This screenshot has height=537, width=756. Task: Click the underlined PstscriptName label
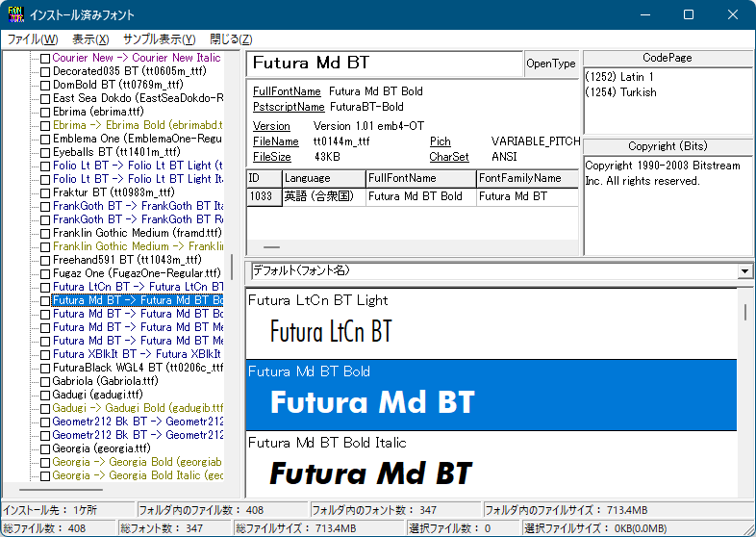coord(289,107)
